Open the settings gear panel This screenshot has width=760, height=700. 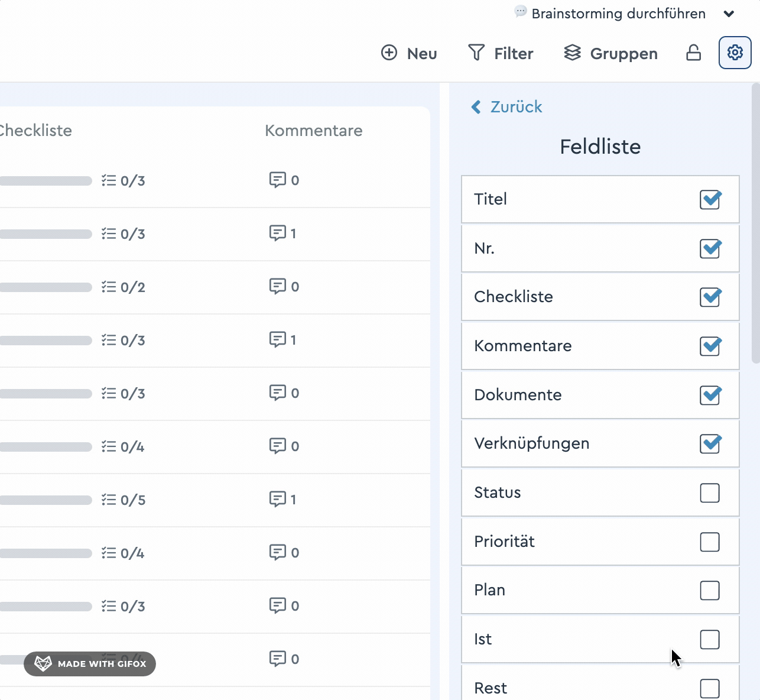click(x=735, y=53)
